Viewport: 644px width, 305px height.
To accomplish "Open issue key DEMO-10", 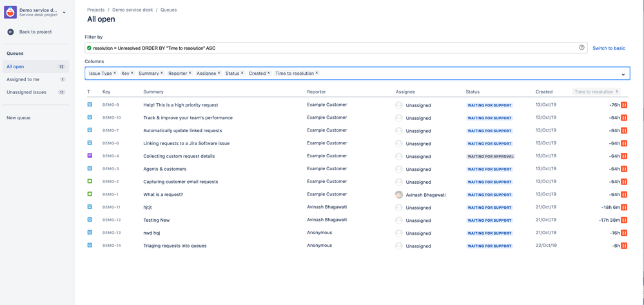I will pos(112,117).
